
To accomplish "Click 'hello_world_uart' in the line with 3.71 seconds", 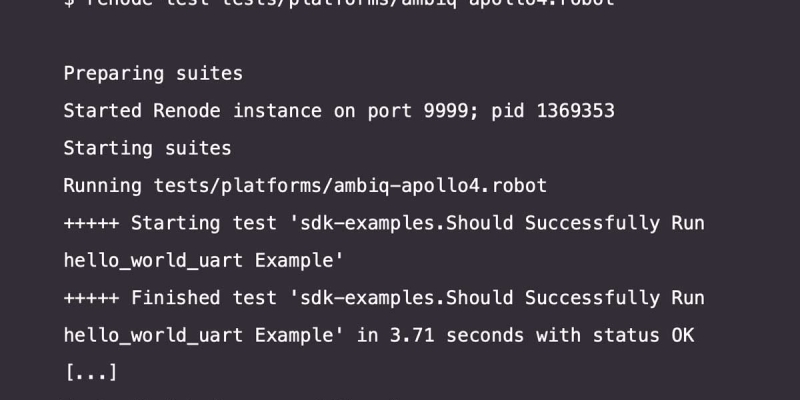I will pyautogui.click(x=153, y=336).
